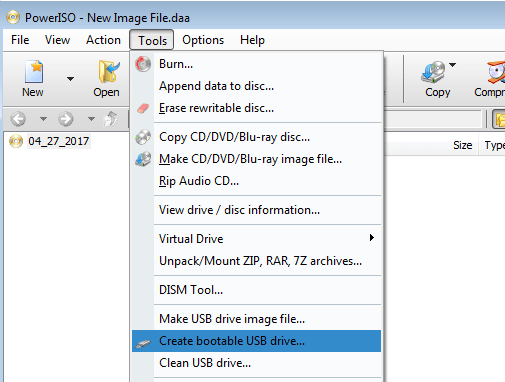This screenshot has height=382, width=505.
Task: Open the Action menu
Action: (x=103, y=40)
